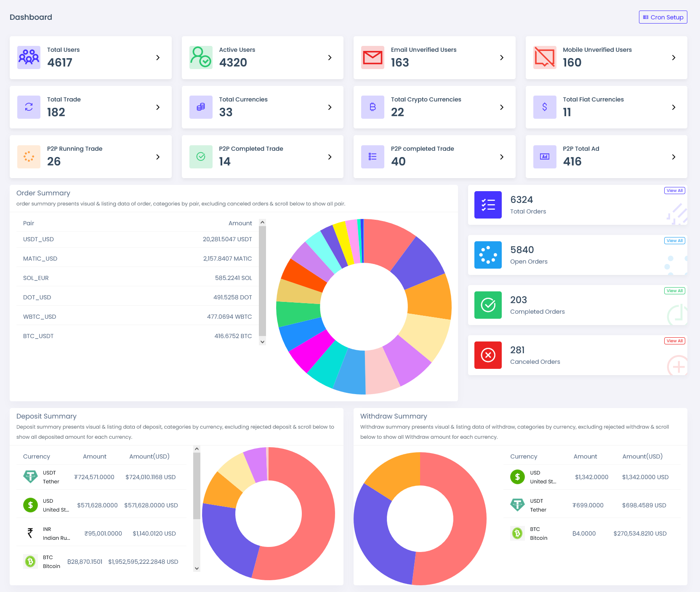Click the P2P Total Ad icon
Viewport: 700px width, 592px height.
tap(545, 157)
